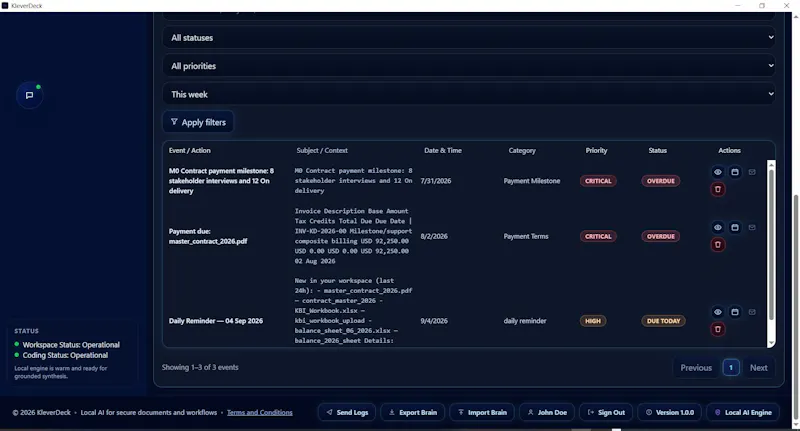Click the events table vertical scrollbar thumb
Viewport: 800px width, 431px height.
click(x=771, y=245)
